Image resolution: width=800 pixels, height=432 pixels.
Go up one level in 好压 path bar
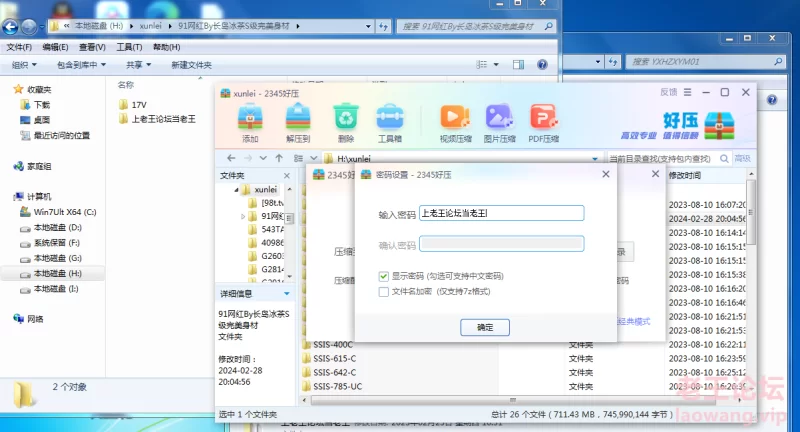[x=279, y=158]
